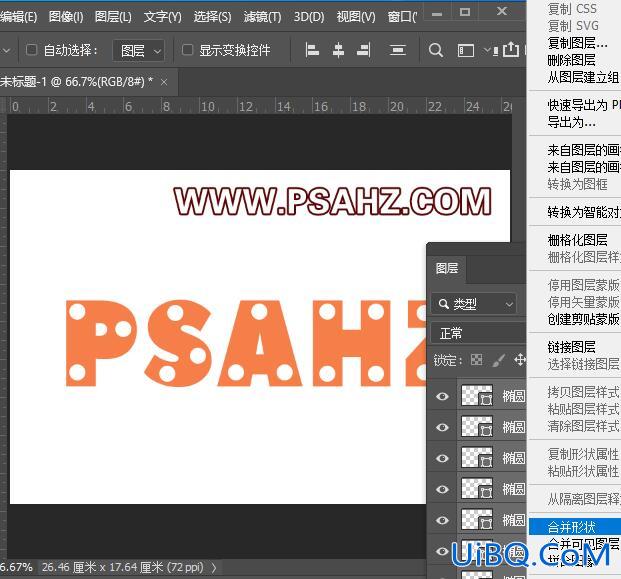Viewport: 621px width, 579px height.
Task: Choose 快速导出为 in the context menu
Action: 584,105
